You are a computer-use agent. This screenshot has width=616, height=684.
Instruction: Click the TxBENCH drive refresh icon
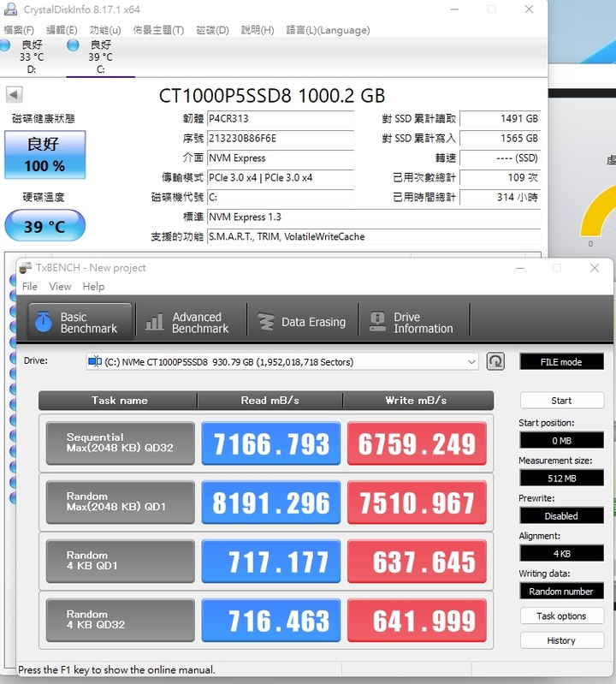[495, 361]
